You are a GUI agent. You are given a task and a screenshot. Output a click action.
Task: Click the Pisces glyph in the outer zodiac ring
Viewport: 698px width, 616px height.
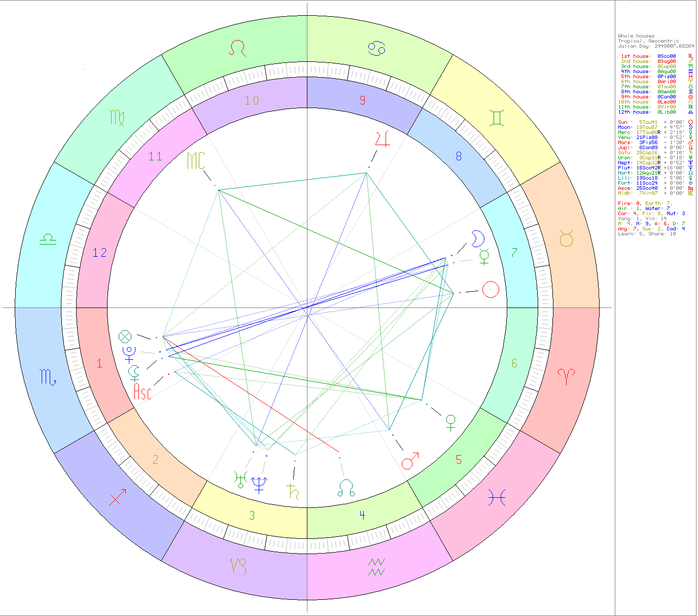point(497,498)
